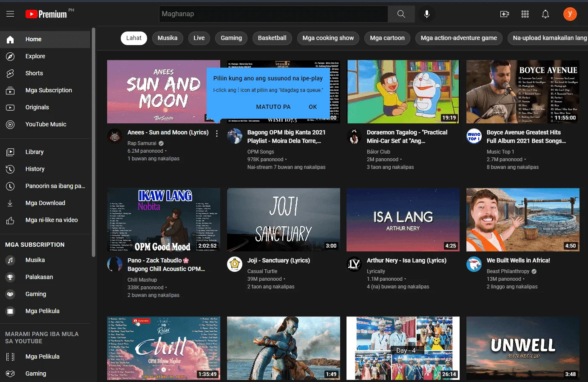Screen dimensions: 588x382
Task: Open the YouTube apps grid
Action: click(525, 14)
